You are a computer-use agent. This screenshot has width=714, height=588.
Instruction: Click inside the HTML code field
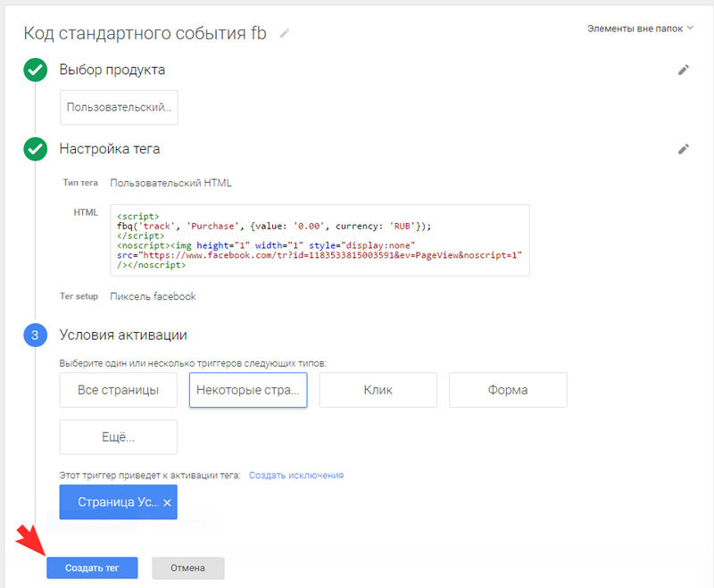(x=320, y=240)
